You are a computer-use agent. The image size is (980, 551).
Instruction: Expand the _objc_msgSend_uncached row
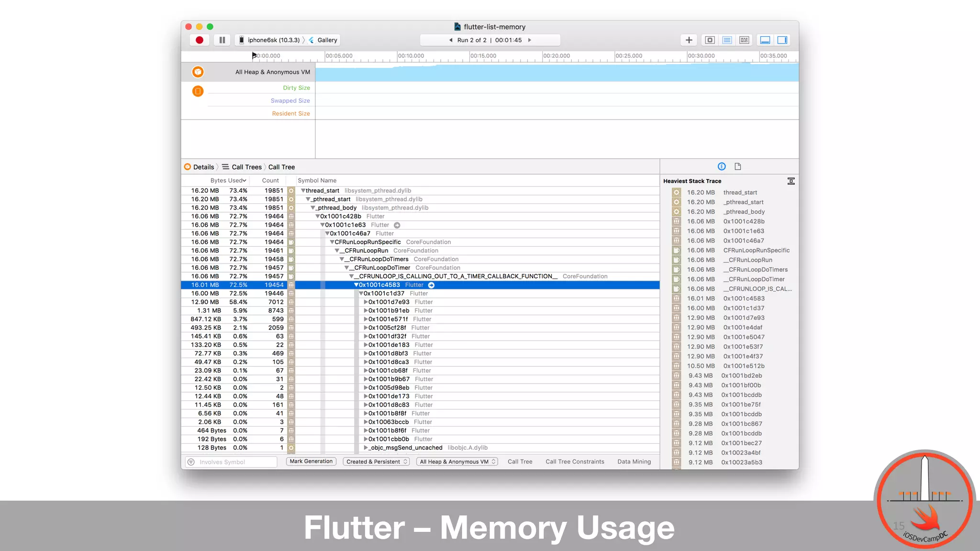(x=366, y=448)
